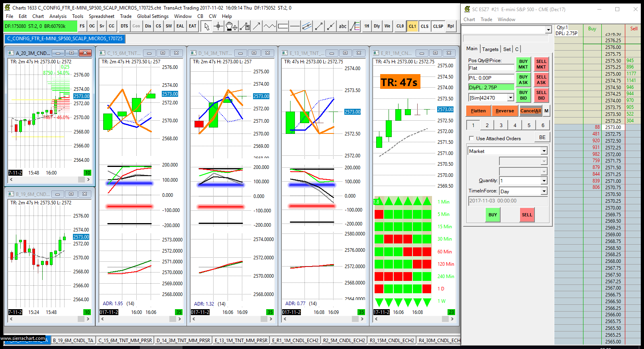Viewport: 644px width, 349px height.
Task: Click the BUY MKT button
Action: tap(523, 64)
